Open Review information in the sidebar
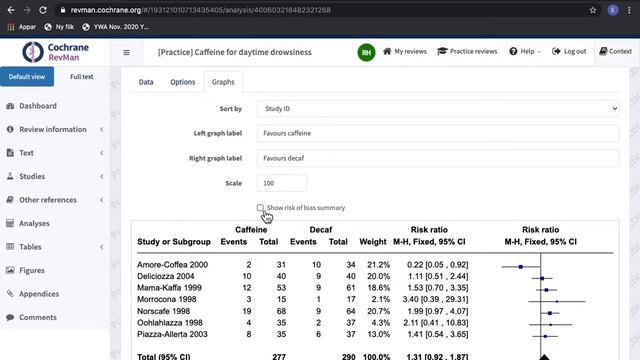This screenshot has width=640, height=360. click(53, 129)
